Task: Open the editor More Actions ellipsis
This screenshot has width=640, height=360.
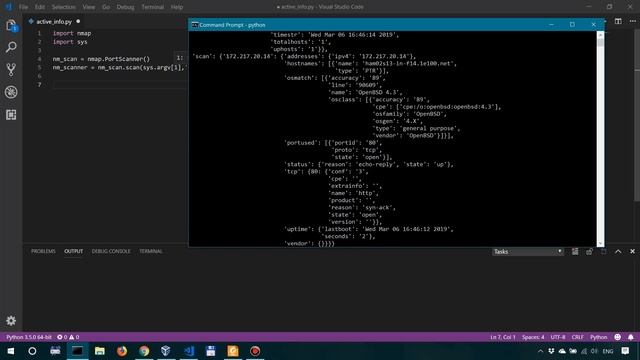Action: (632, 21)
